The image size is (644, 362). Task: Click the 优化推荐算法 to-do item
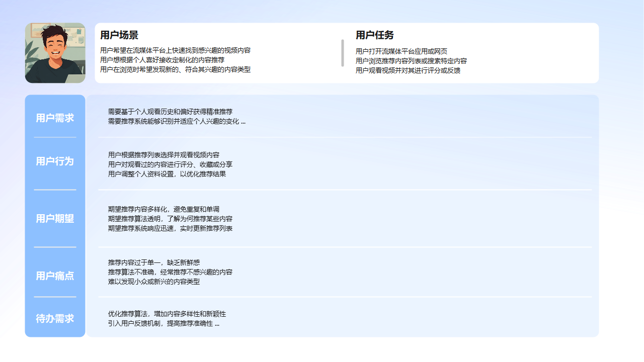pyautogui.click(x=167, y=314)
